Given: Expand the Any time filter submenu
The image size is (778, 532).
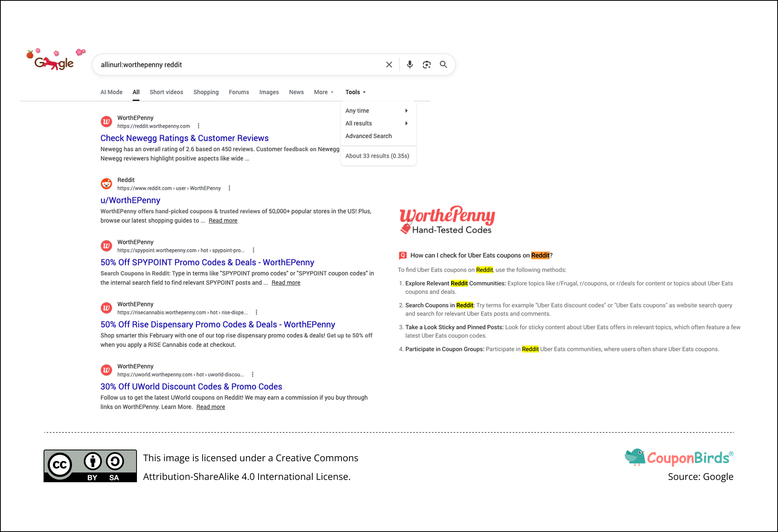Looking at the screenshot, I should pos(377,111).
